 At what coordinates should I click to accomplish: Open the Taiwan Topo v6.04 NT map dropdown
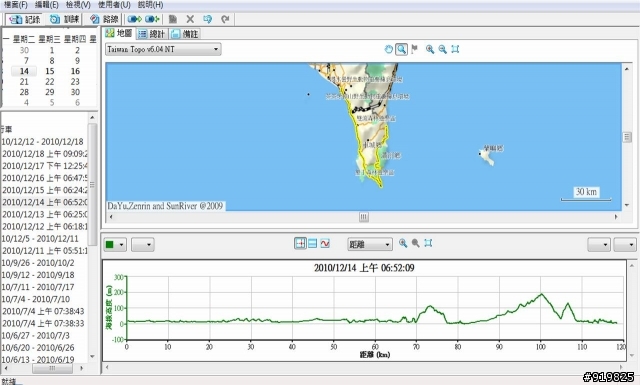(163, 49)
